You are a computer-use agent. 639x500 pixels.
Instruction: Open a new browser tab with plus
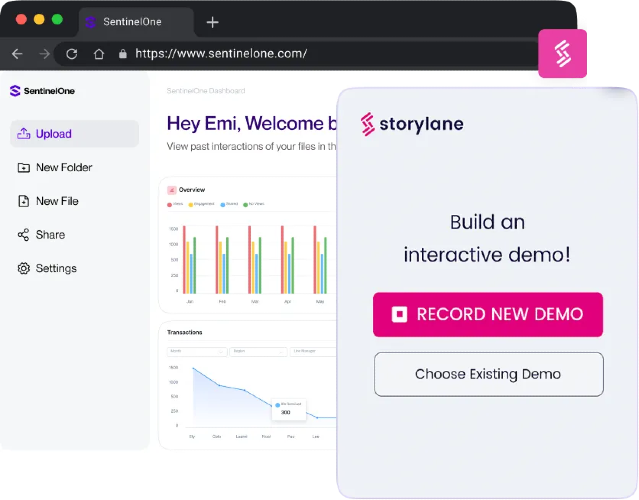coord(212,22)
